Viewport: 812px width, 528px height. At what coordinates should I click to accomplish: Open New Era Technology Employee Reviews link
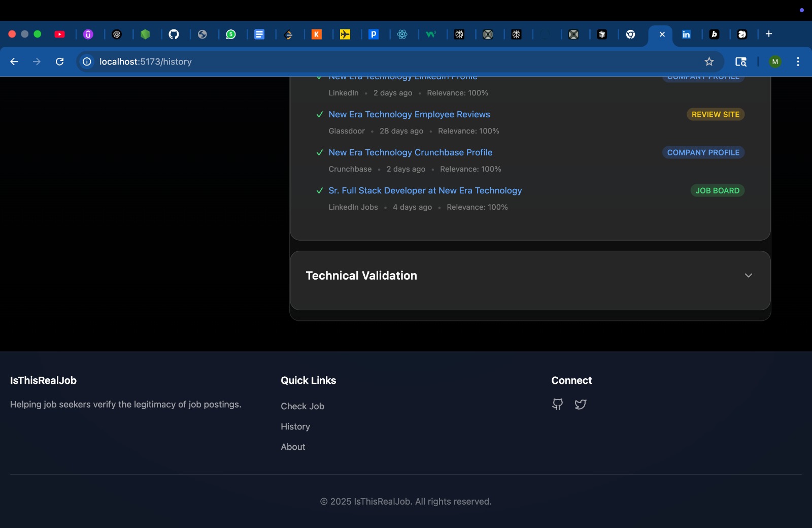pyautogui.click(x=409, y=115)
